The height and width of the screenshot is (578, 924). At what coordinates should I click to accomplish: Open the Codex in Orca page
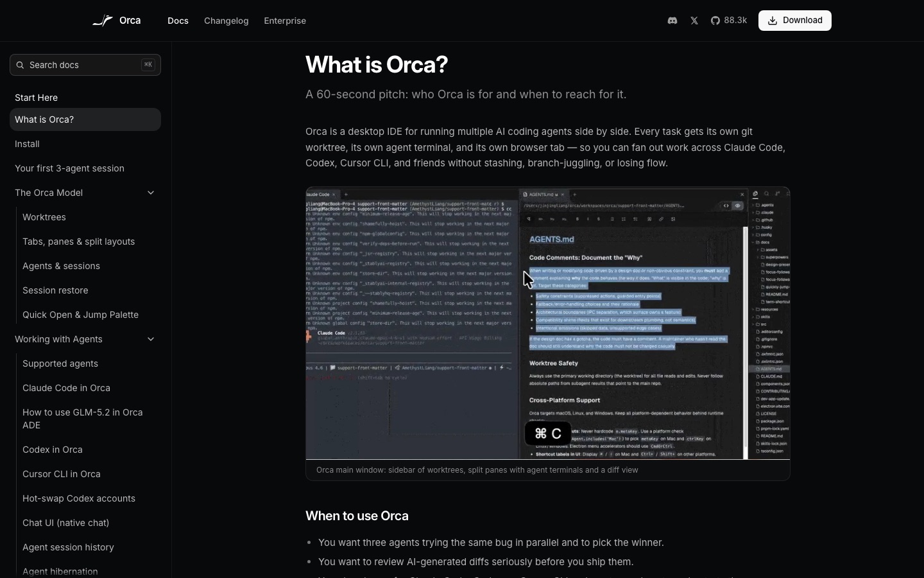(53, 450)
